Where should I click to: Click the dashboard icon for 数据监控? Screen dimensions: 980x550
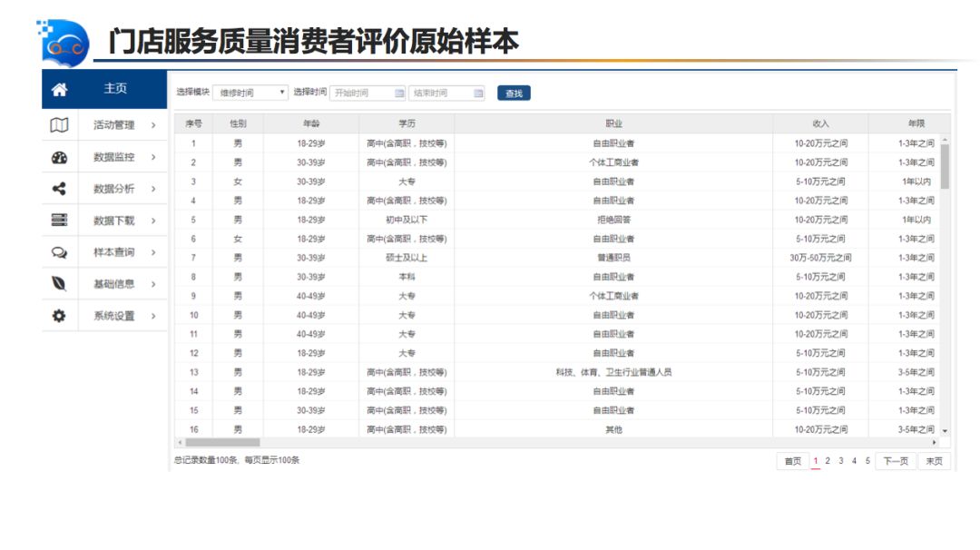[x=59, y=157]
